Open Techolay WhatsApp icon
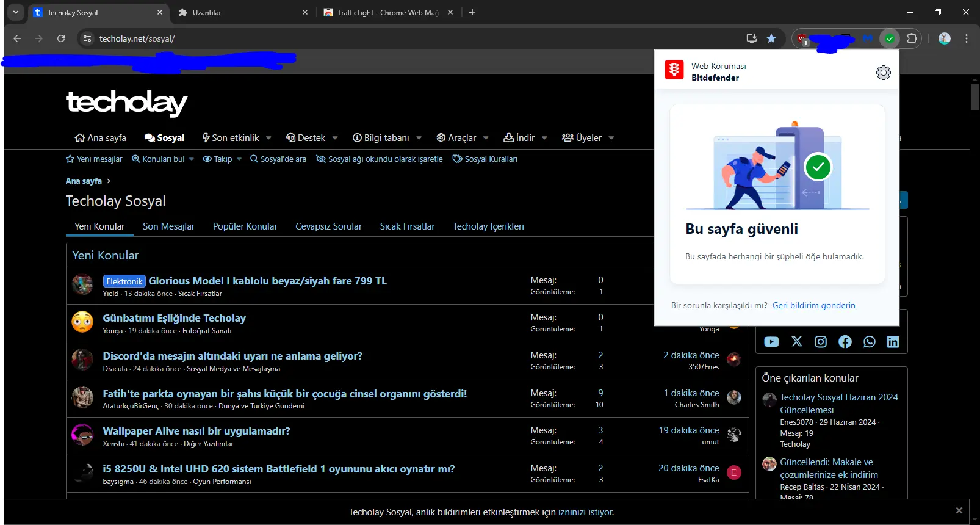Screen dimensions: 980x525 click(870, 342)
